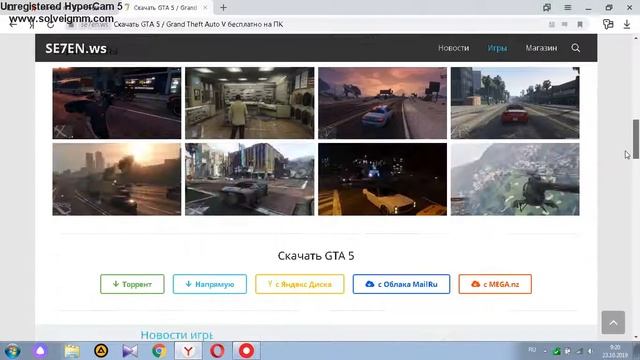Click the taskbar clock
This screenshot has height=360, width=640.
[x=615, y=351]
